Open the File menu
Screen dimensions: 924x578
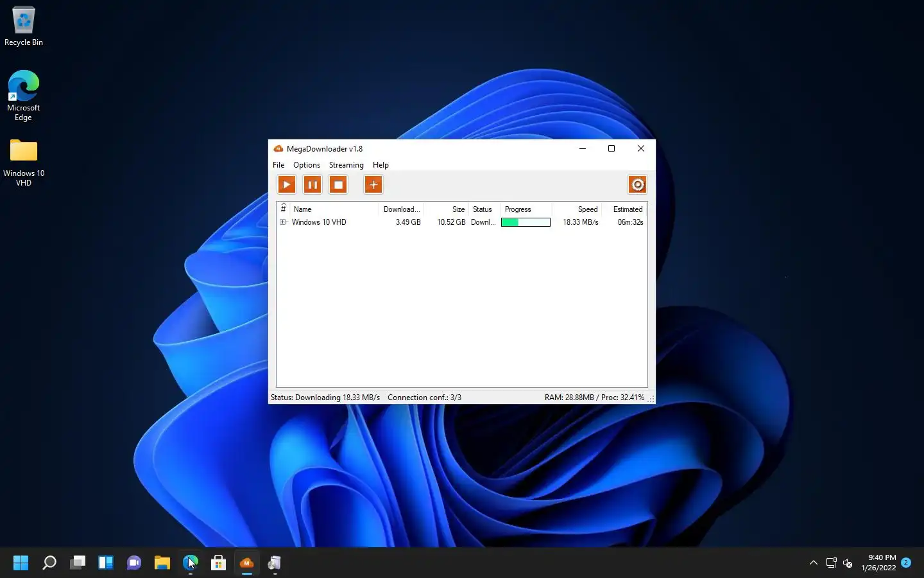(x=278, y=165)
